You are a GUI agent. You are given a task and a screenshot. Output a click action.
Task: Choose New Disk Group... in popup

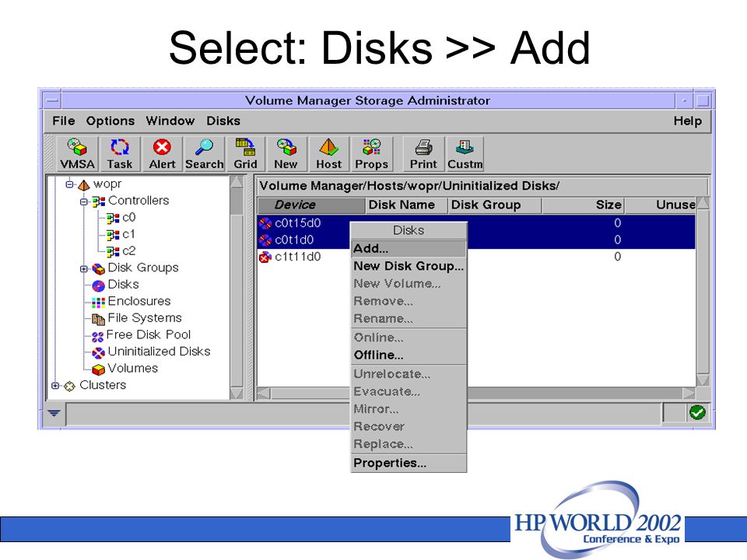coord(409,266)
